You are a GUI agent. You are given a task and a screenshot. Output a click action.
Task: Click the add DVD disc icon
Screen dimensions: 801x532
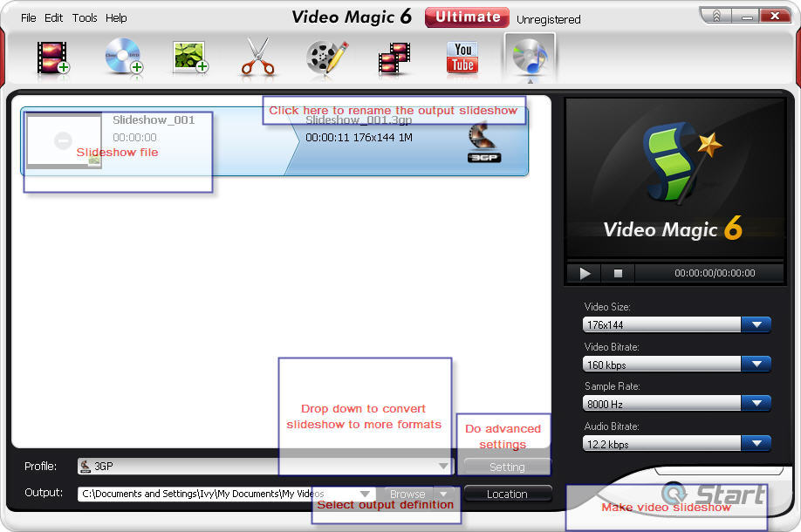(123, 57)
